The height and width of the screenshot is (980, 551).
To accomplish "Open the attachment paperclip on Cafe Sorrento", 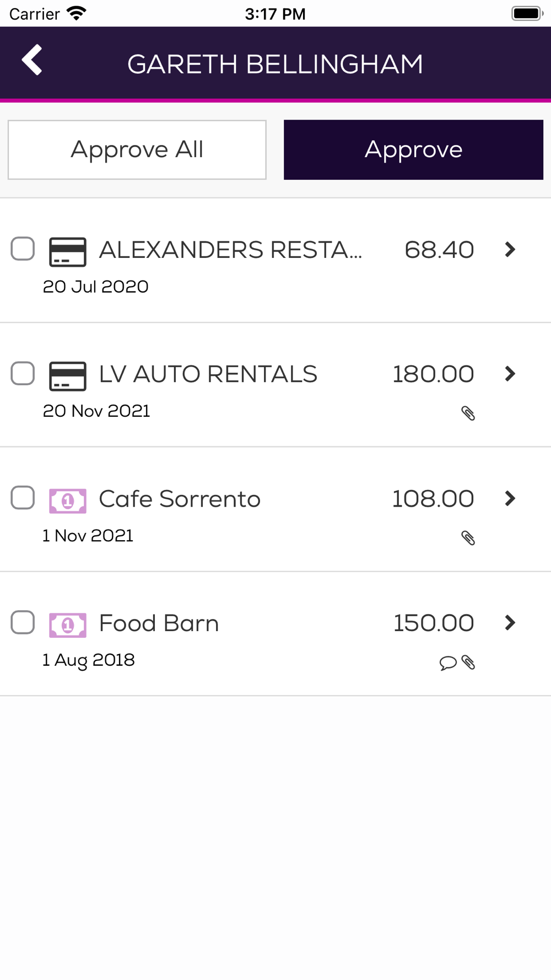I will [x=468, y=538].
